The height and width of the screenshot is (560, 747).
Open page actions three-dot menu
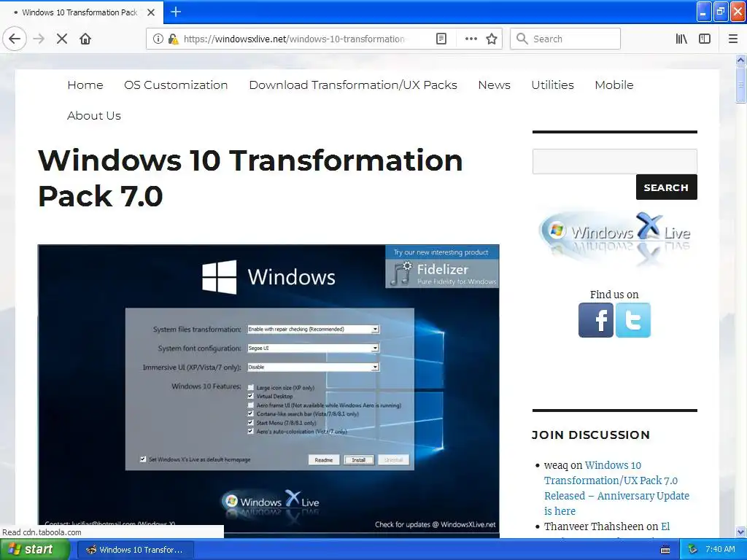click(471, 39)
